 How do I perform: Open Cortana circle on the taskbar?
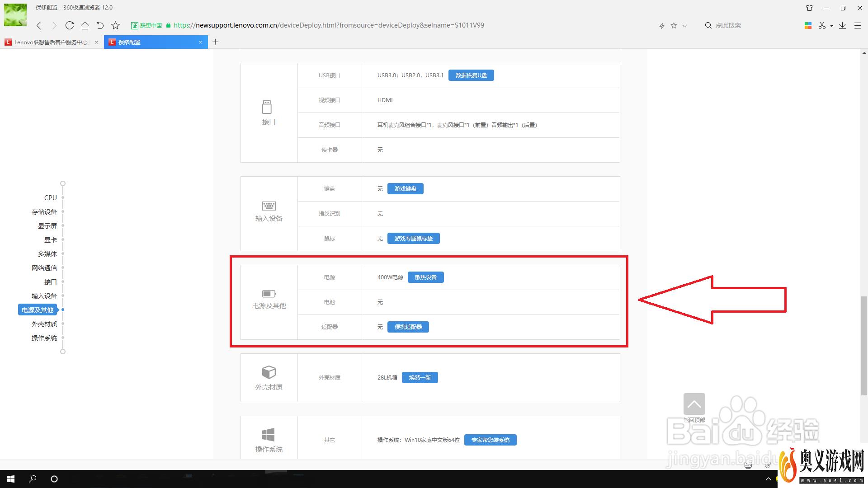coord(54,479)
